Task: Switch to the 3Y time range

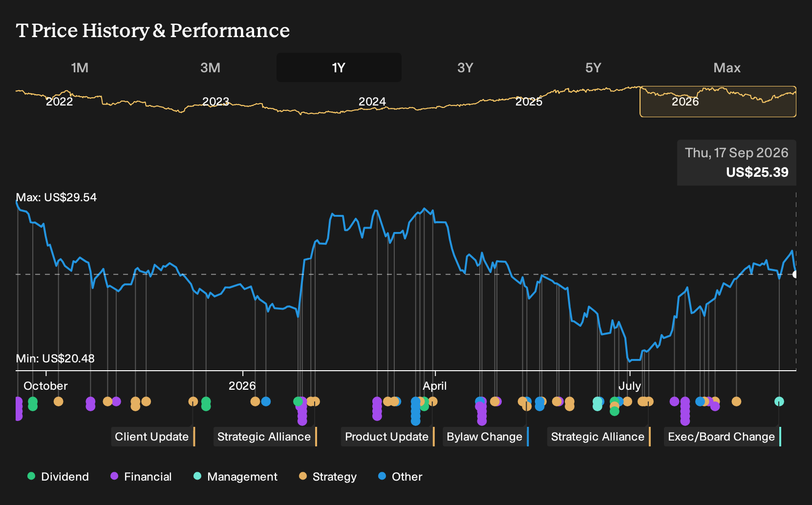Action: coord(465,67)
